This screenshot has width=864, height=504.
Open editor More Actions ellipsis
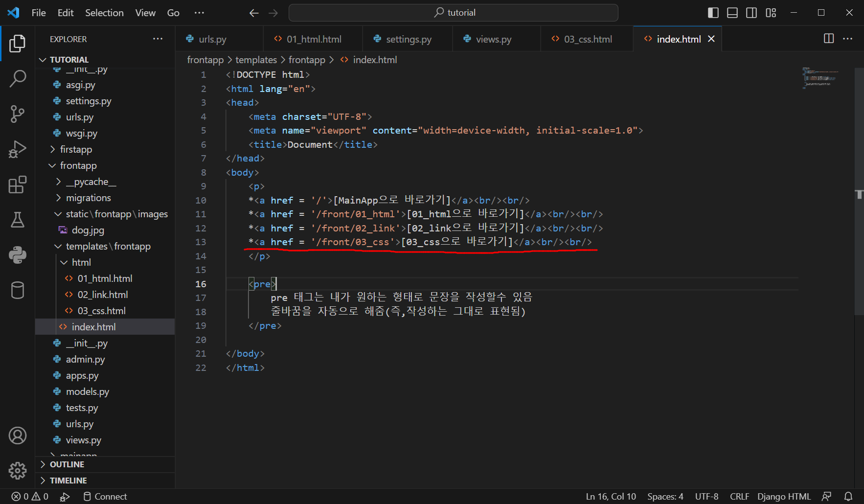coord(848,39)
